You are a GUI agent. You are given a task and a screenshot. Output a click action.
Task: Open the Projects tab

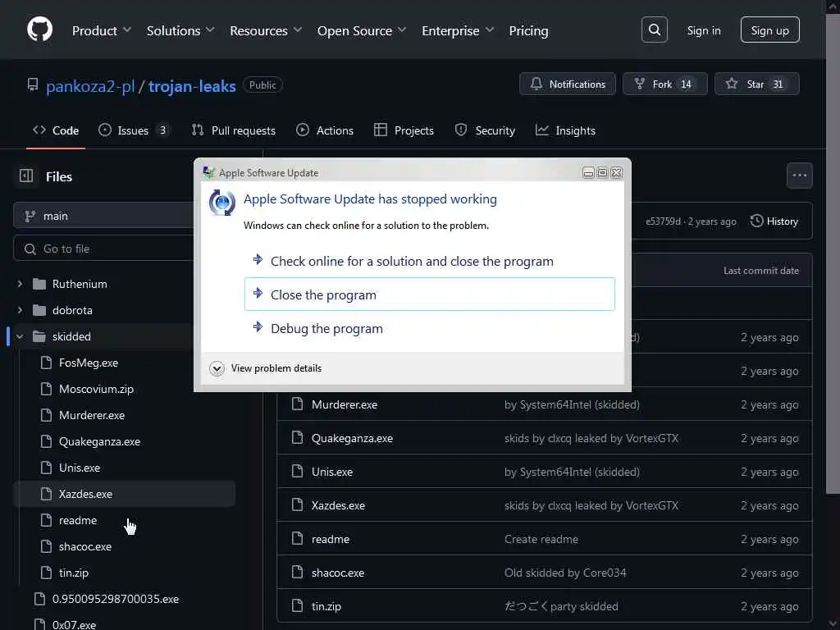point(404,130)
